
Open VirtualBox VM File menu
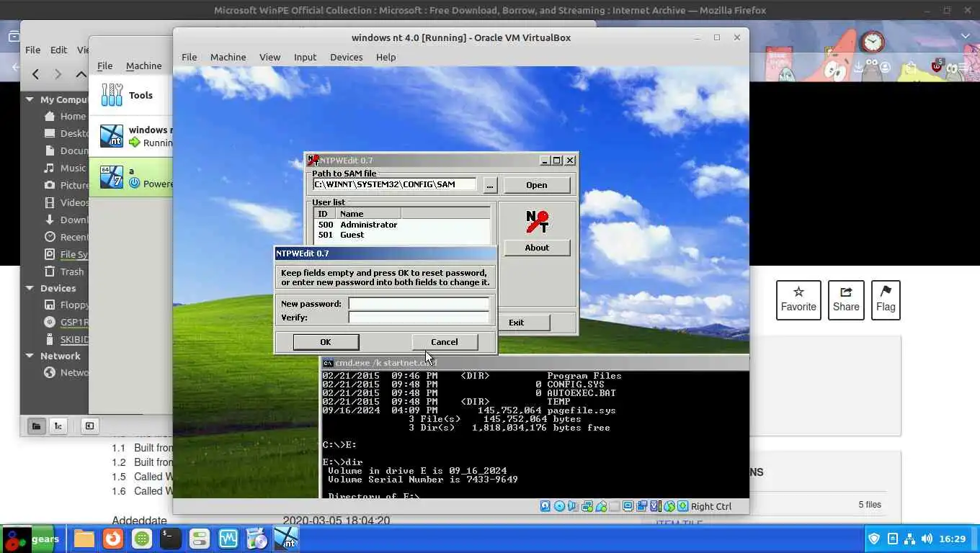coord(190,57)
